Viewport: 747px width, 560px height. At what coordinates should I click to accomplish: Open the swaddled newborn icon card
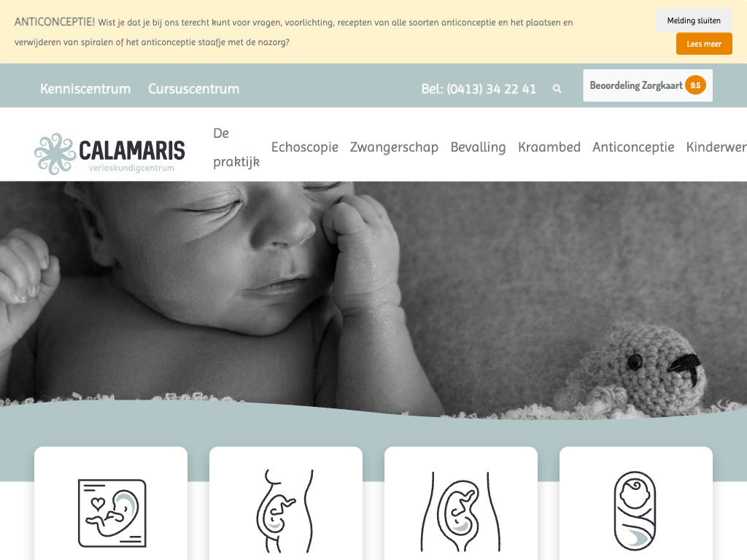(635, 511)
